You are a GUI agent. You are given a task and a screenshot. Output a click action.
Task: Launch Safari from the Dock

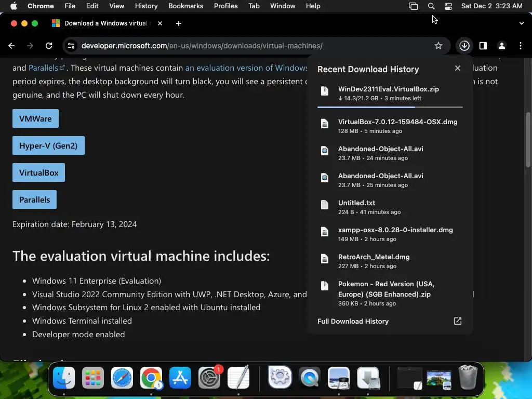pyautogui.click(x=122, y=378)
